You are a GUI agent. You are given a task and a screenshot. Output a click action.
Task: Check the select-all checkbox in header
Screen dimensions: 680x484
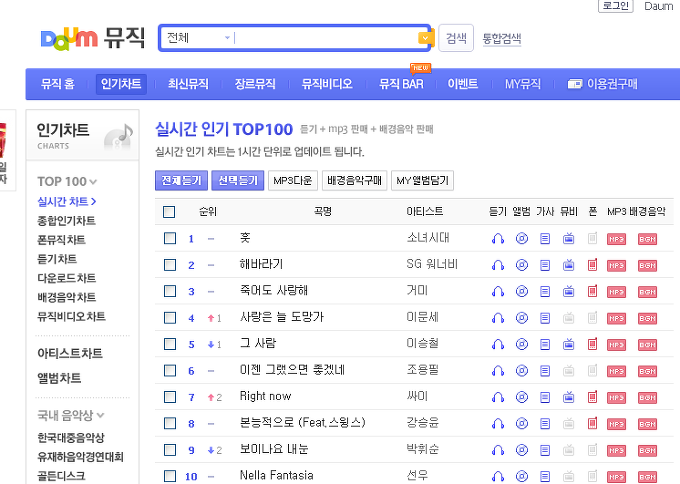tap(169, 212)
